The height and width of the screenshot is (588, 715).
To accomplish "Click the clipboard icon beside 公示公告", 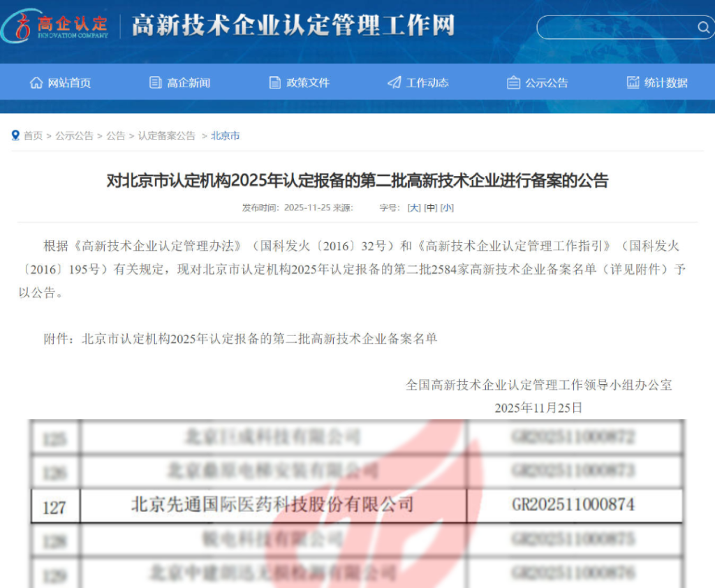I will click(514, 82).
